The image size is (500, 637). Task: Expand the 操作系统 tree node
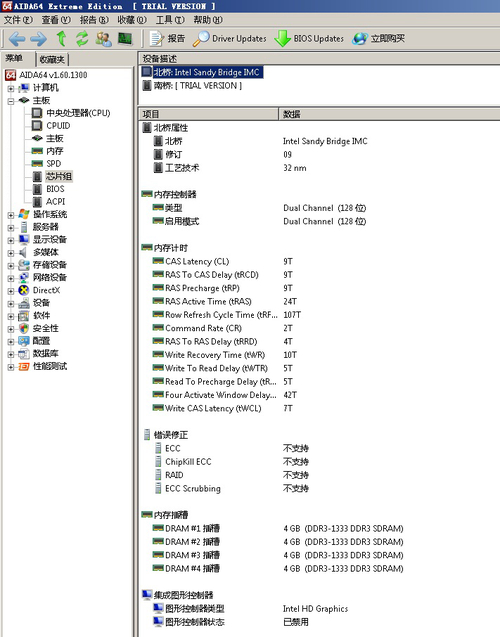(x=11, y=214)
